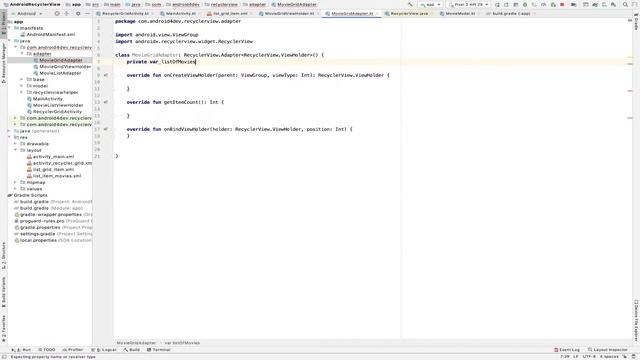This screenshot has width=640, height=360.
Task: Open the Terminal tool window
Action: (159, 350)
